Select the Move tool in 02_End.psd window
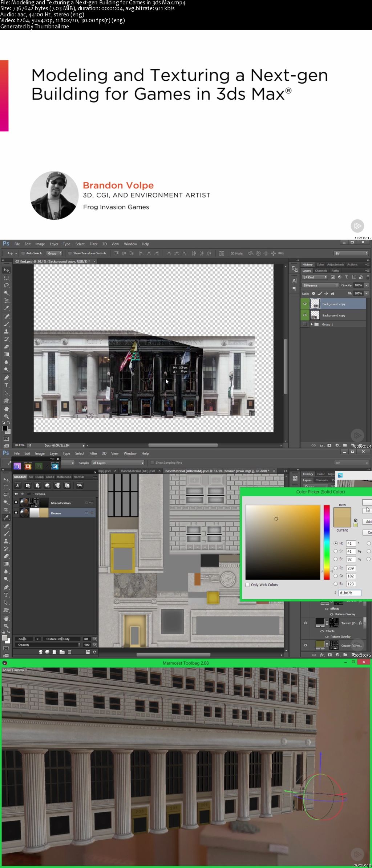 point(6,270)
